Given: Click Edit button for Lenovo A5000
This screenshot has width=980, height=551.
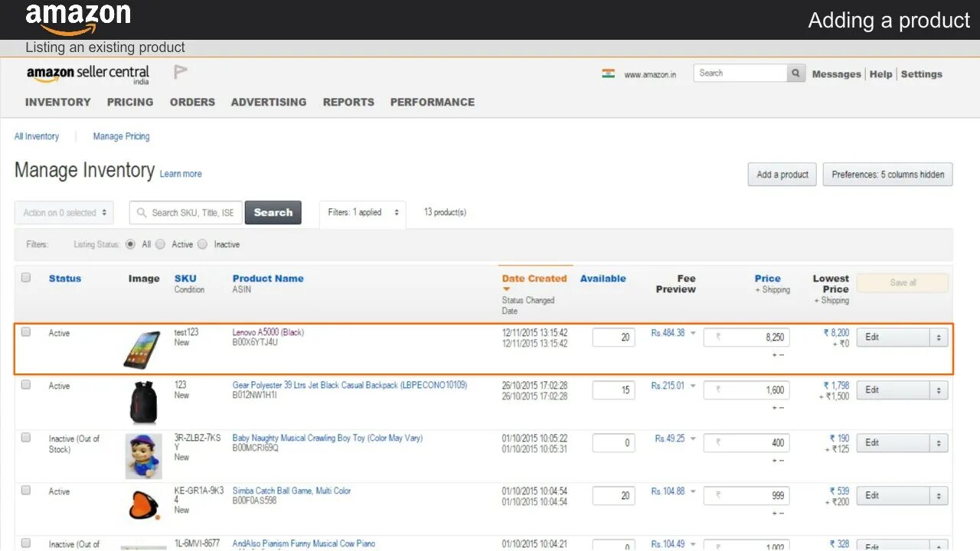Looking at the screenshot, I should click(x=893, y=337).
